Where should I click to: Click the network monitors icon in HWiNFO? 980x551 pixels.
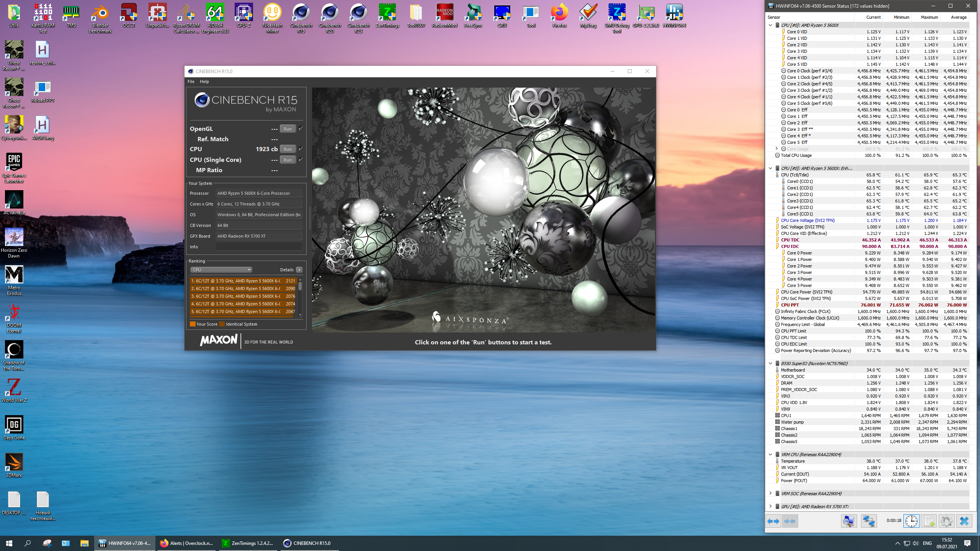[x=869, y=521]
